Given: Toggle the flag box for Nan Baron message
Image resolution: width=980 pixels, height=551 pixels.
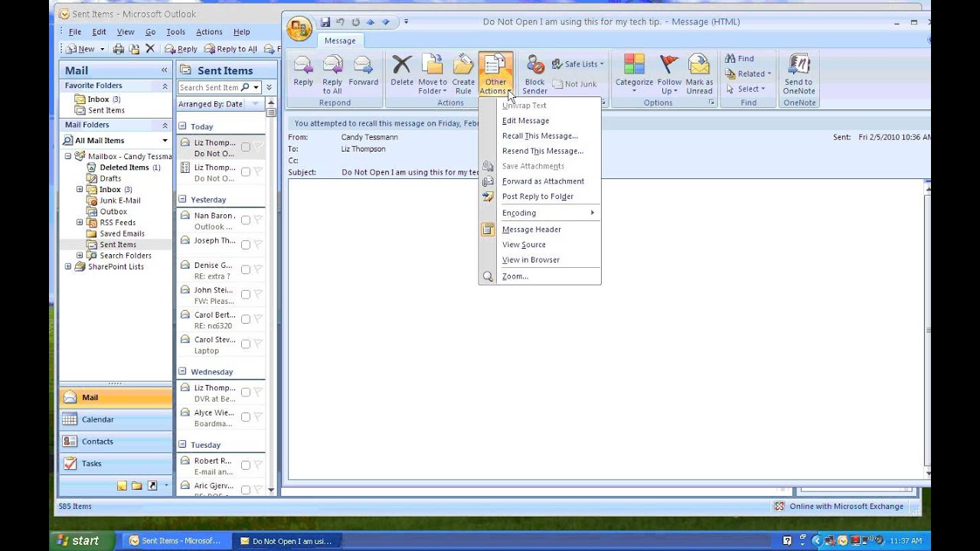Looking at the screenshot, I should point(246,220).
